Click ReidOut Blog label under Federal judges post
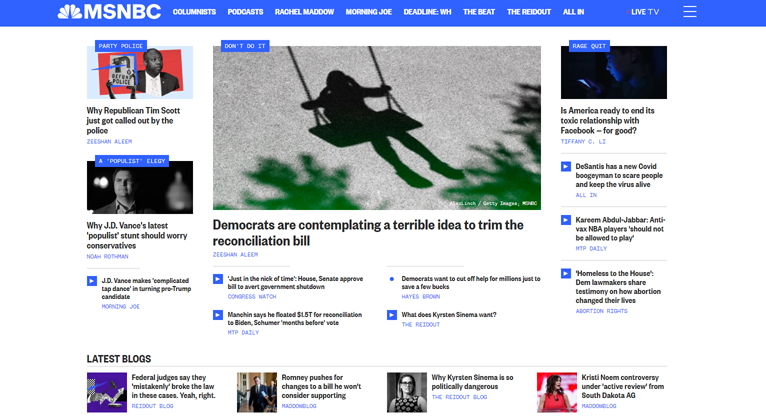766x419 pixels. click(x=152, y=406)
